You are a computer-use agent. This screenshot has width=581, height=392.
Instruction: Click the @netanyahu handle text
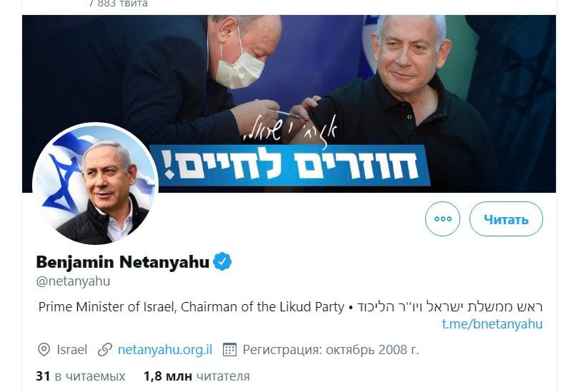coord(73,281)
